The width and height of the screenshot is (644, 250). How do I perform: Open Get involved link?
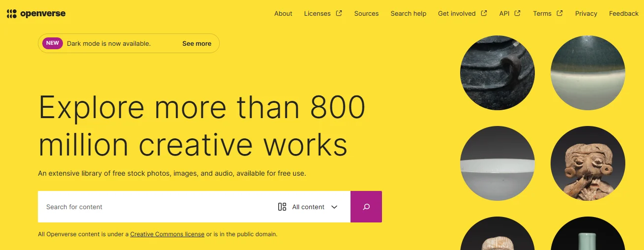463,13
